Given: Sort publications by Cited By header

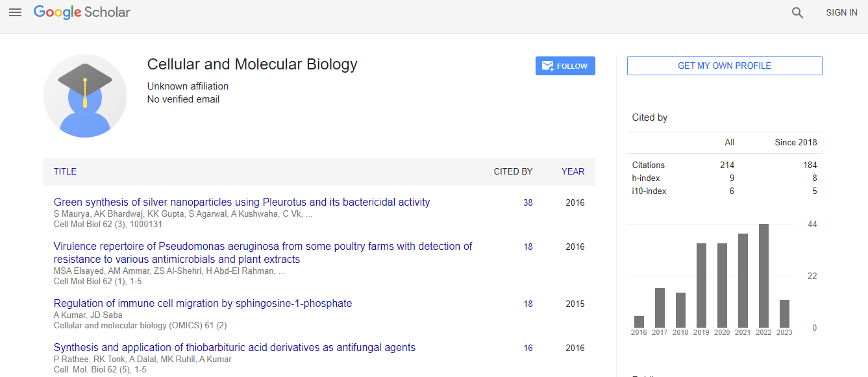Looking at the screenshot, I should pyautogui.click(x=513, y=172).
